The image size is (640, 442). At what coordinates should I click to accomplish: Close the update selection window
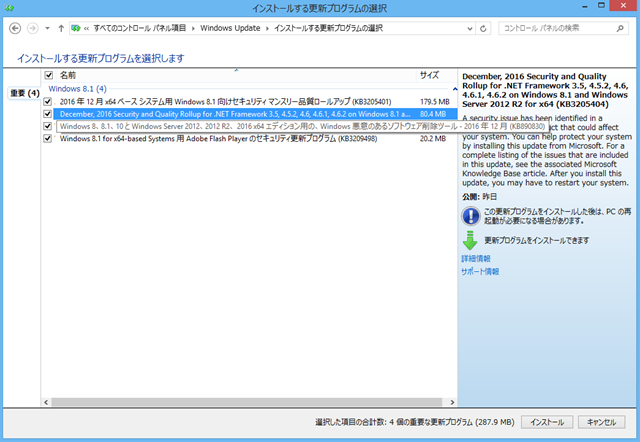pos(623,6)
